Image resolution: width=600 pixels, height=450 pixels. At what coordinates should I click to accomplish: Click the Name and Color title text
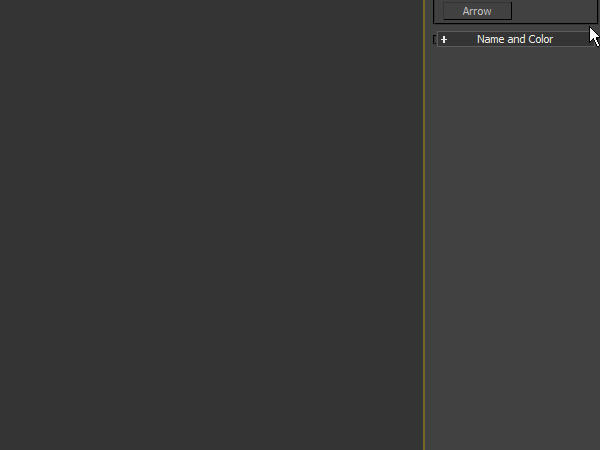coord(514,39)
